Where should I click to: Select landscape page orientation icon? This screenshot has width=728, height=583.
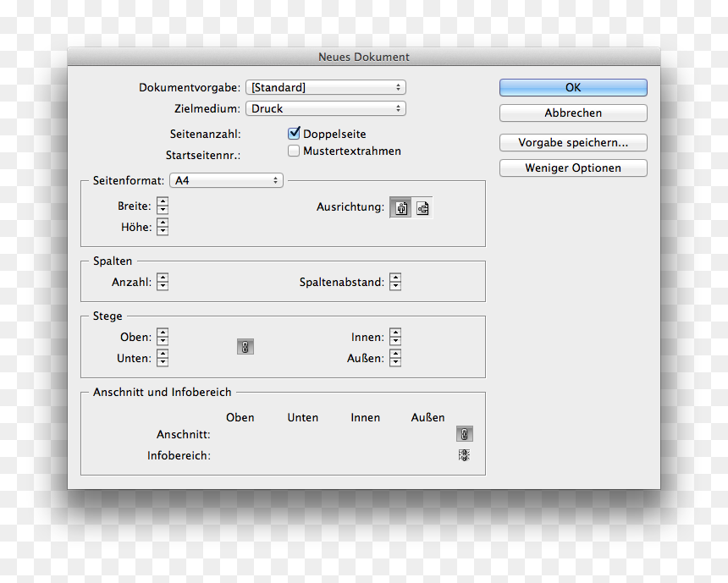coord(422,208)
